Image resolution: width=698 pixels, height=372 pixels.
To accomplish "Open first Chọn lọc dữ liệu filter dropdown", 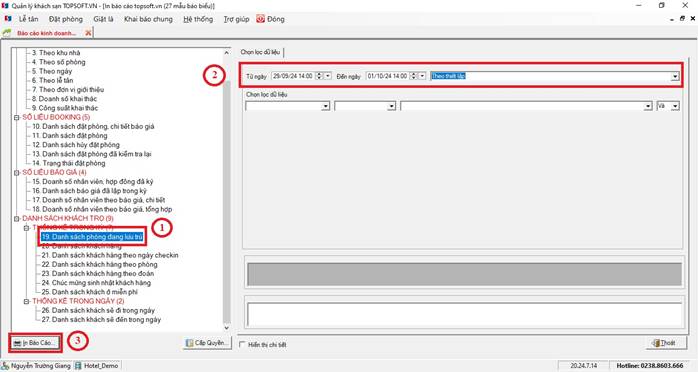I will (326, 106).
